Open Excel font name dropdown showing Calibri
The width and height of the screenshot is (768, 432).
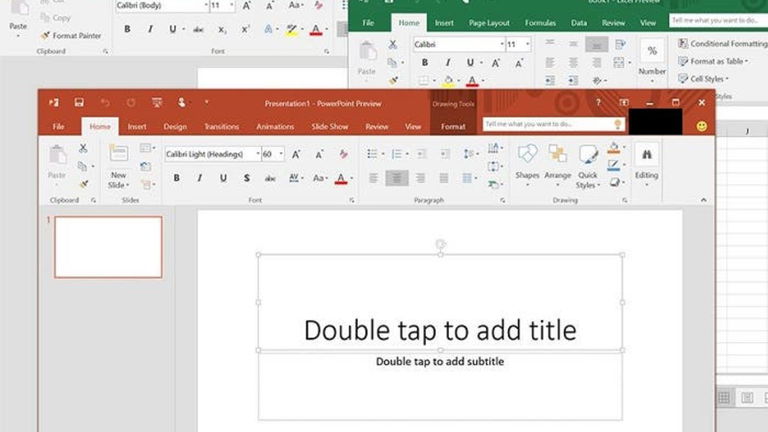502,45
